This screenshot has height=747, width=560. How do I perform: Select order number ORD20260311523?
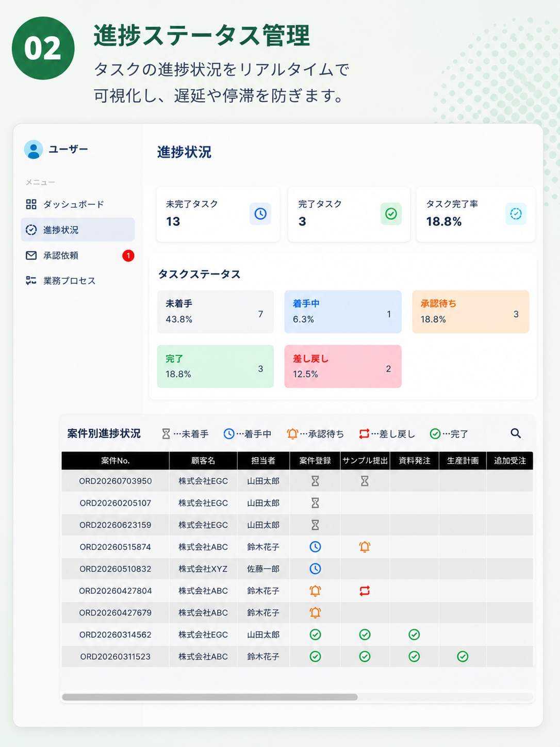pos(116,656)
